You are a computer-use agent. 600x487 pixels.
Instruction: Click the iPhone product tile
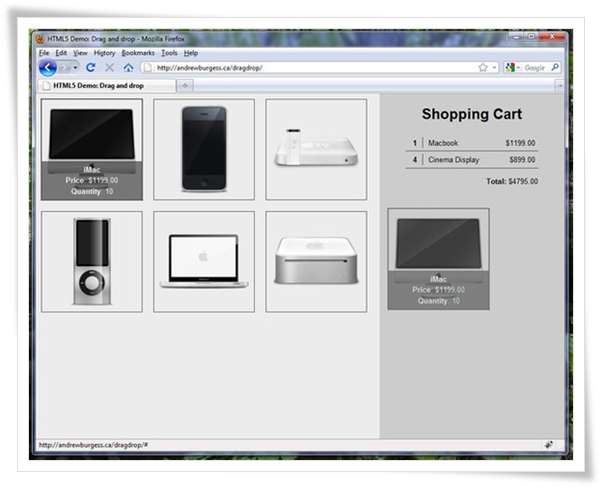tap(204, 149)
